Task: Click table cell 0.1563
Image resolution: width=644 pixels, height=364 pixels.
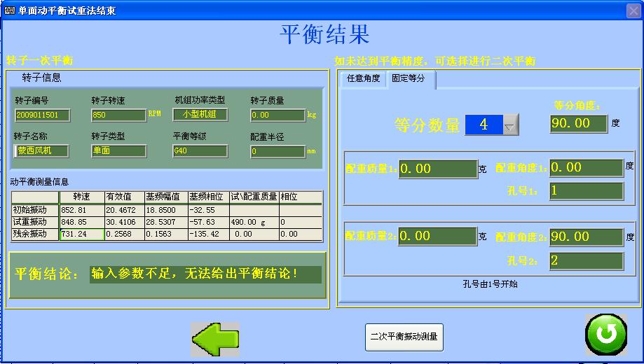Action: pyautogui.click(x=166, y=234)
